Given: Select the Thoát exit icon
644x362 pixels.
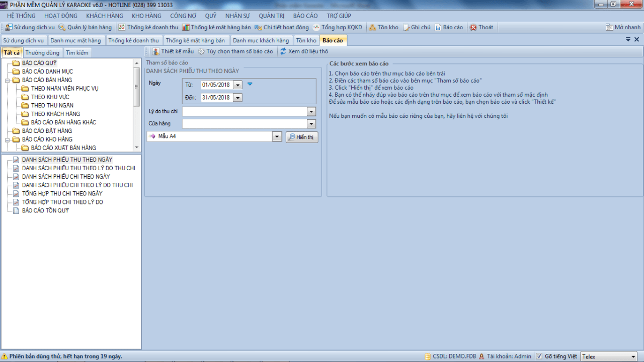Looking at the screenshot, I should (473, 27).
